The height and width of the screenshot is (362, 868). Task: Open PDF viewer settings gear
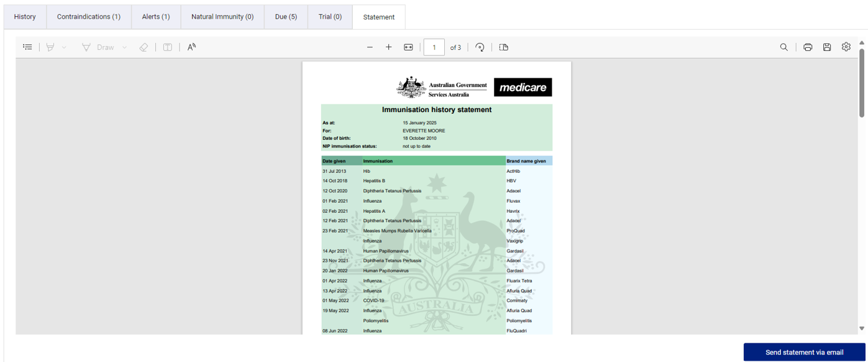846,47
